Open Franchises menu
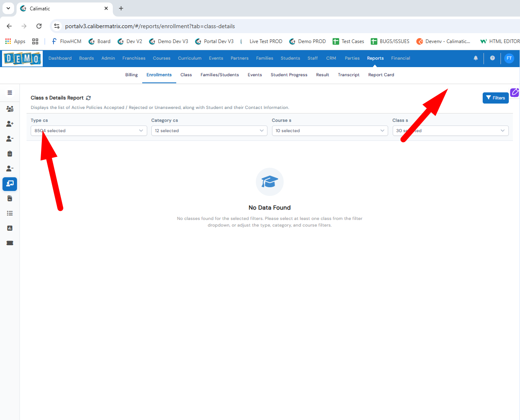The width and height of the screenshot is (520, 420). pos(134,58)
